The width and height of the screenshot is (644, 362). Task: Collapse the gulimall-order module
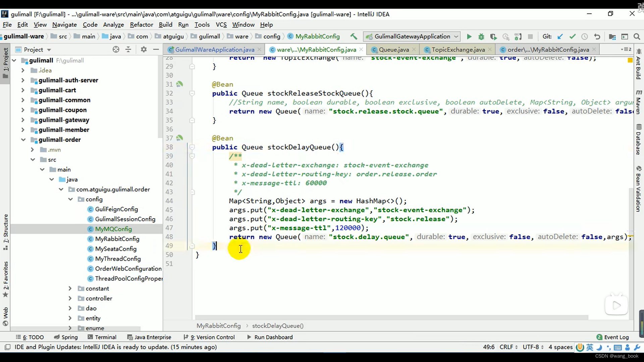pos(23,140)
